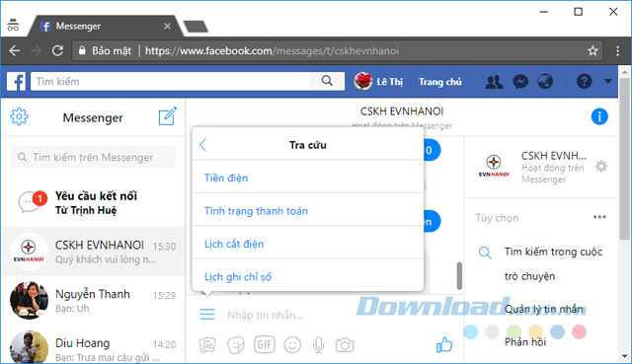
Task: Open friend requests icon
Action: point(494,82)
